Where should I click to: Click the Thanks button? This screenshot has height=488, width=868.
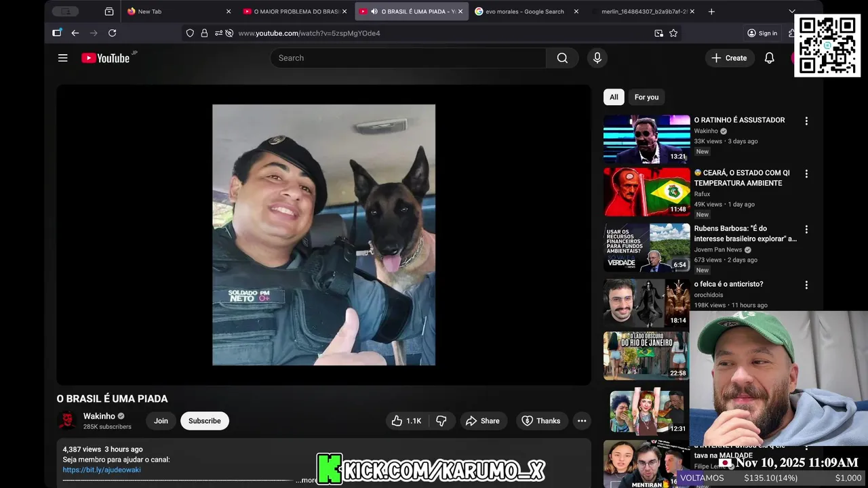pos(540,421)
